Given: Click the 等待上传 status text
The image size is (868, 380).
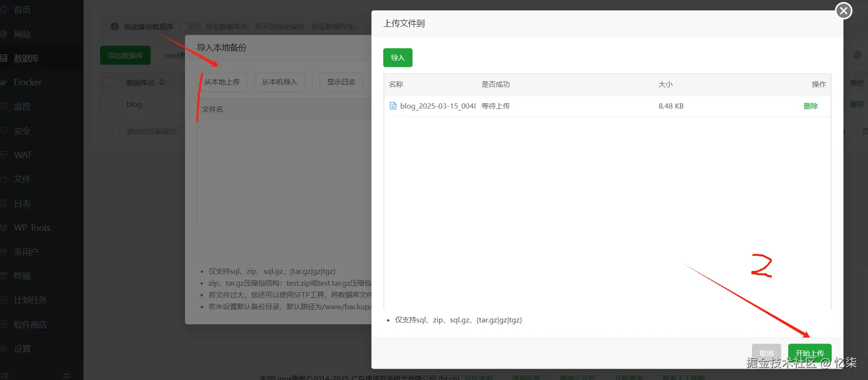Looking at the screenshot, I should point(496,106).
